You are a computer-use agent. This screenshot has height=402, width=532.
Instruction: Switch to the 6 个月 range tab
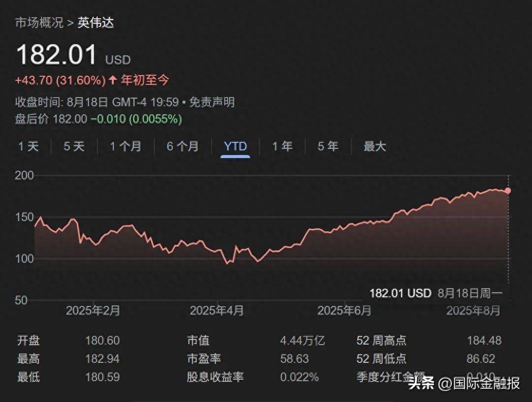click(182, 146)
